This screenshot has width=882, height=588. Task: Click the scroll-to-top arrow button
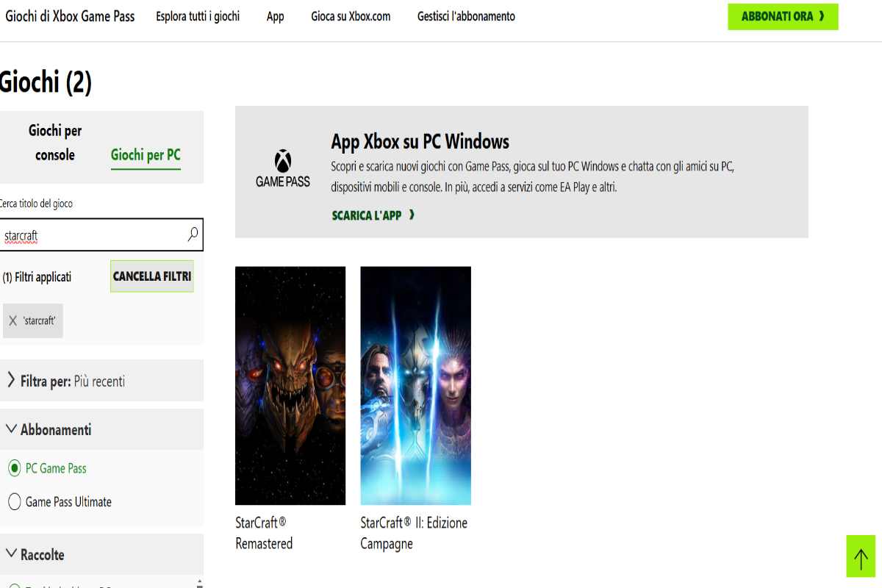click(x=861, y=556)
